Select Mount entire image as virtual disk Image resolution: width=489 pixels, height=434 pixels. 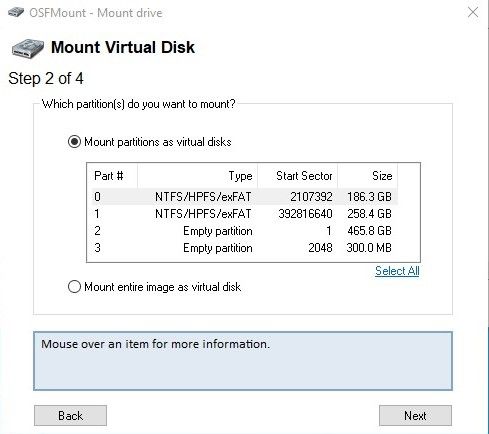pyautogui.click(x=154, y=287)
